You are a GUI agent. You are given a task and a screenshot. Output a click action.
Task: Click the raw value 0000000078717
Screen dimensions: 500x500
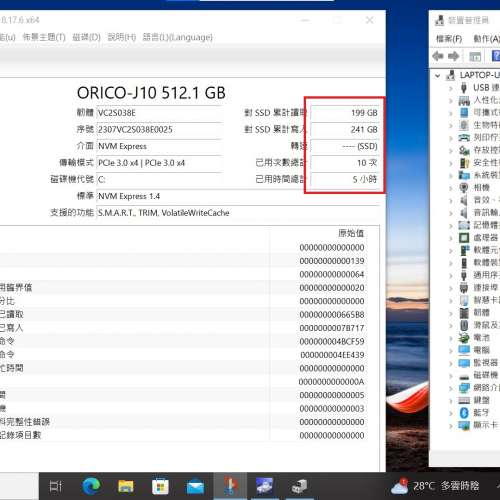click(x=332, y=328)
